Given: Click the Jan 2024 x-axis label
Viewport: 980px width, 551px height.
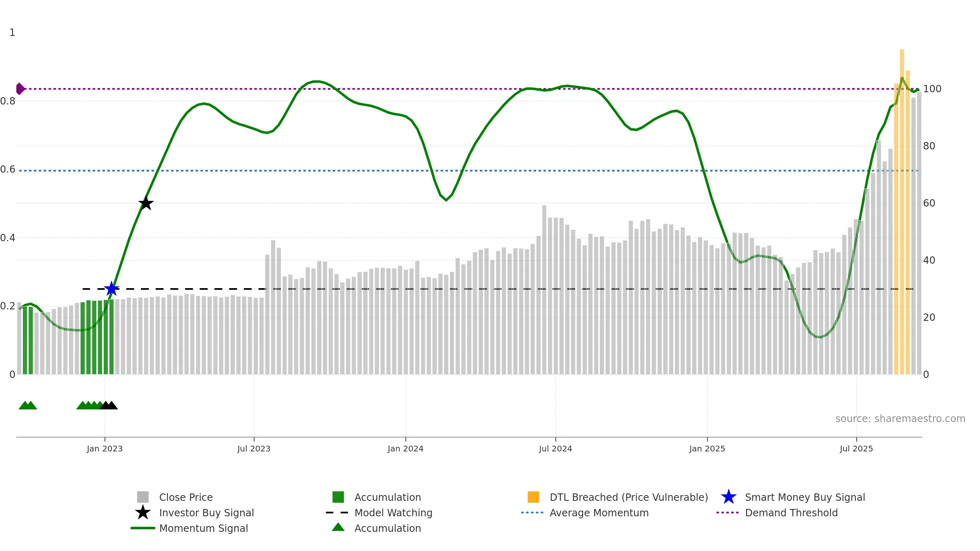Looking at the screenshot, I should pyautogui.click(x=405, y=449).
